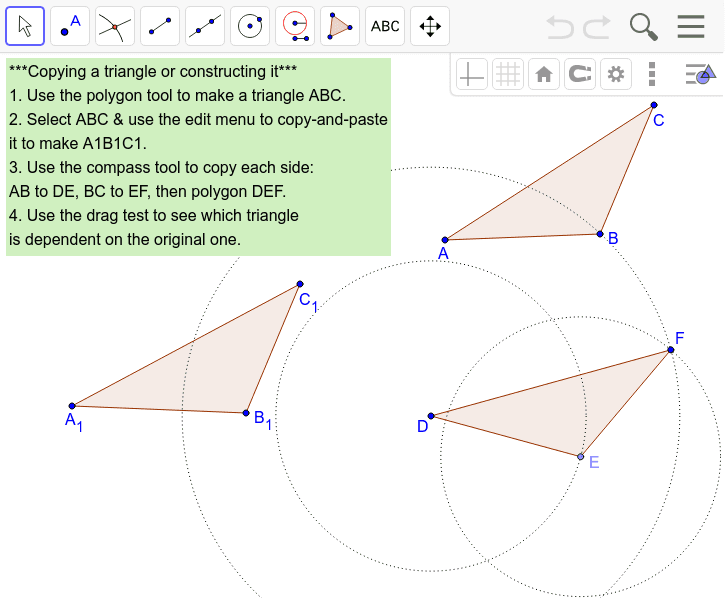Select the ABC Text tool

(x=385, y=26)
